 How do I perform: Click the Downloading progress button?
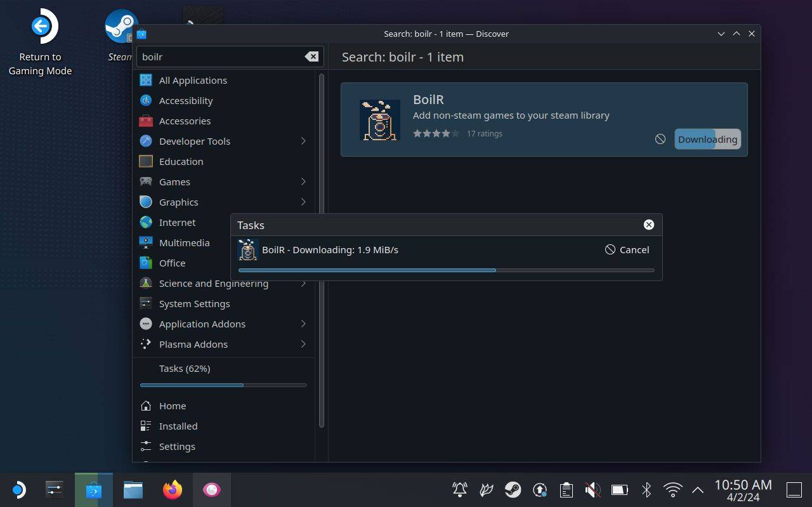point(707,139)
